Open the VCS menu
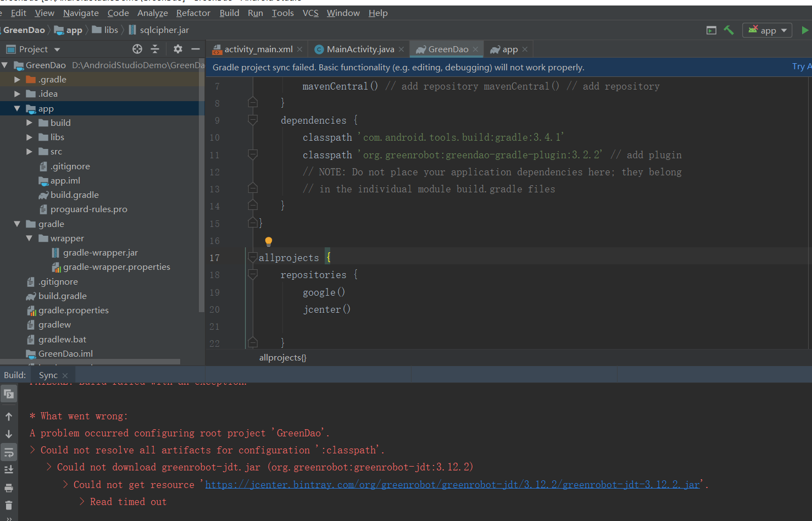The image size is (812, 521). (310, 13)
